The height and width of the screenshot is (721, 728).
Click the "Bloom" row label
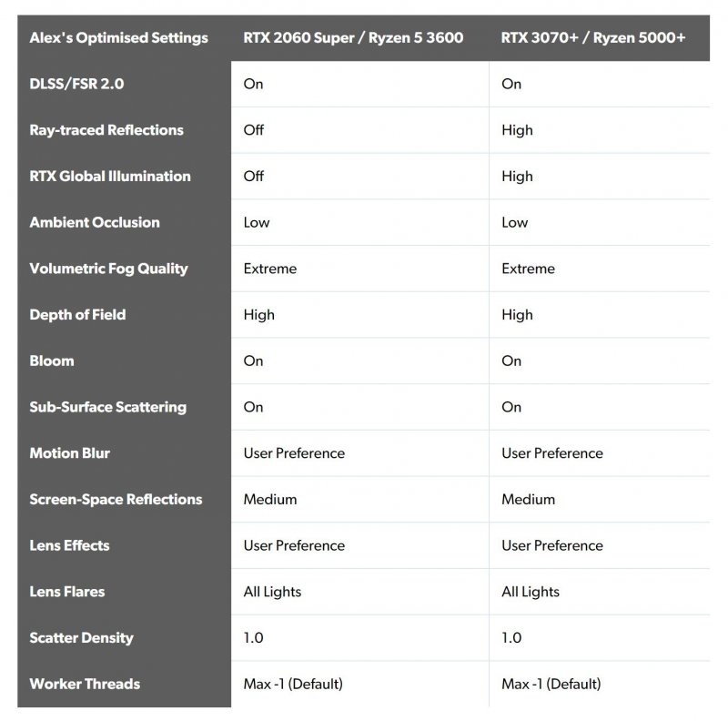click(x=52, y=360)
